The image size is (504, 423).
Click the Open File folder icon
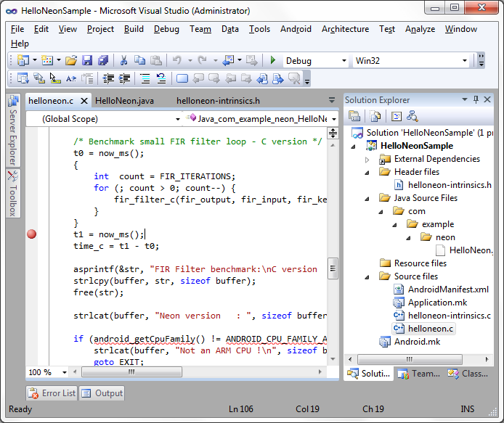point(71,60)
